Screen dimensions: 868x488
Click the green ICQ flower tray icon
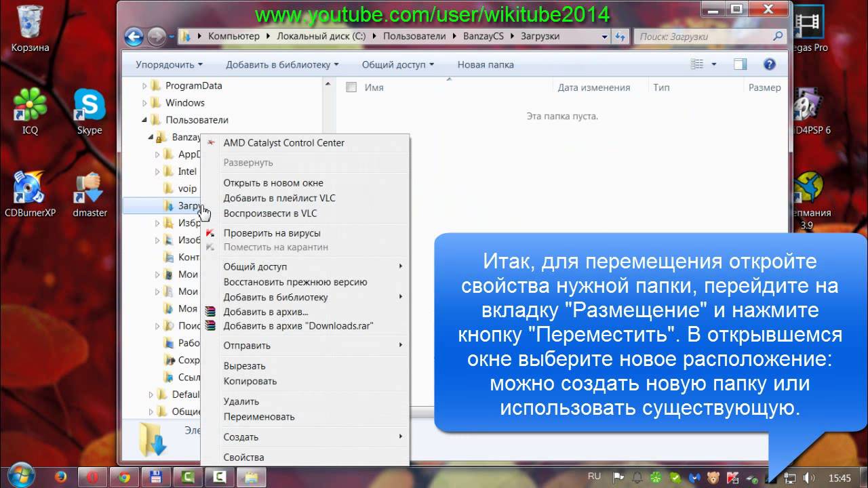(x=657, y=478)
